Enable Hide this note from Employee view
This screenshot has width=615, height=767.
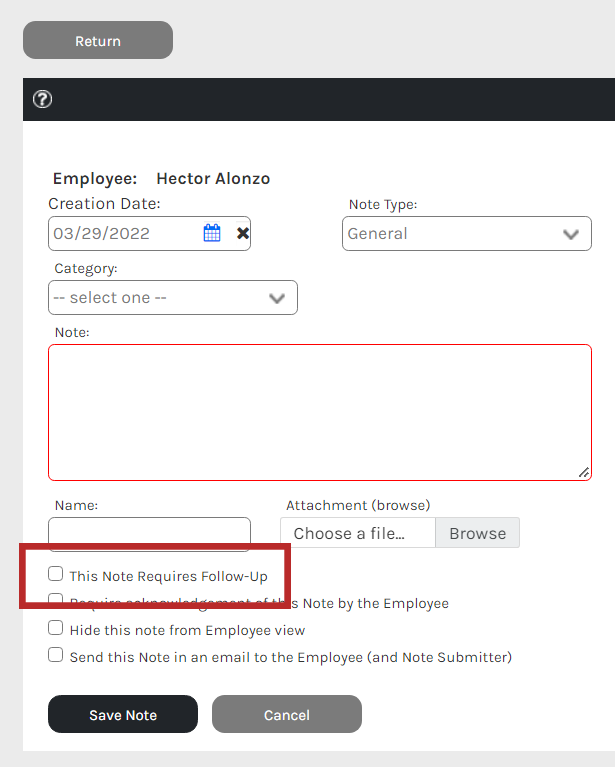(56, 628)
